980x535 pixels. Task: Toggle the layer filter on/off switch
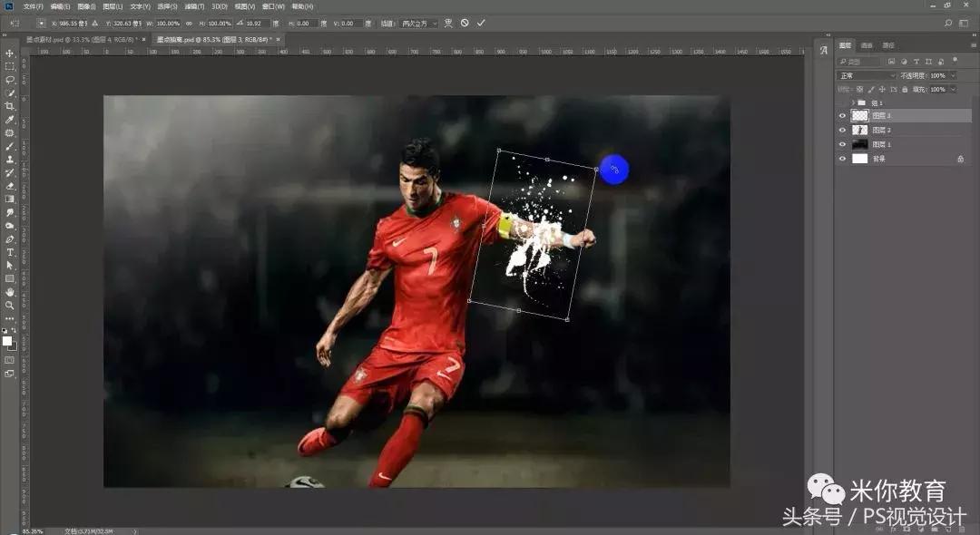tap(955, 61)
